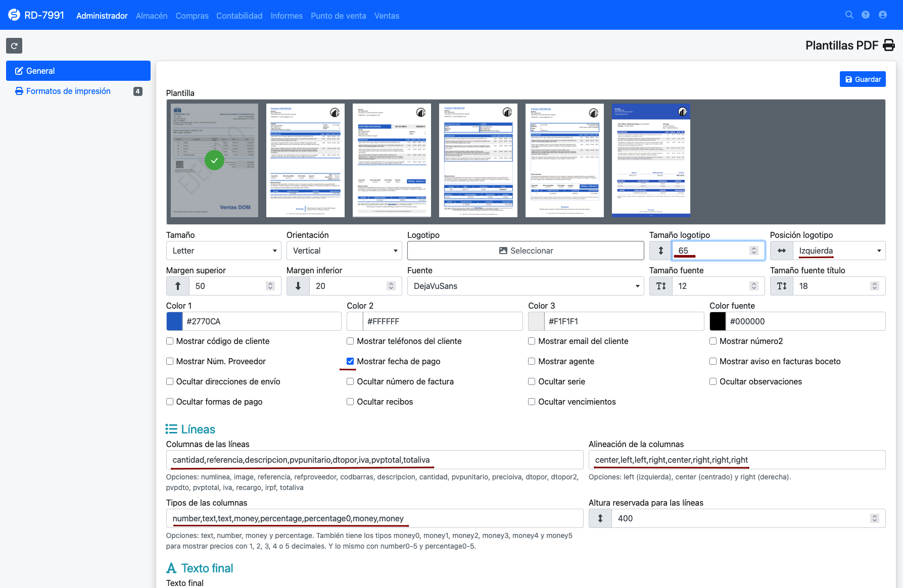Check the Ocultar observaciones option

pos(713,381)
